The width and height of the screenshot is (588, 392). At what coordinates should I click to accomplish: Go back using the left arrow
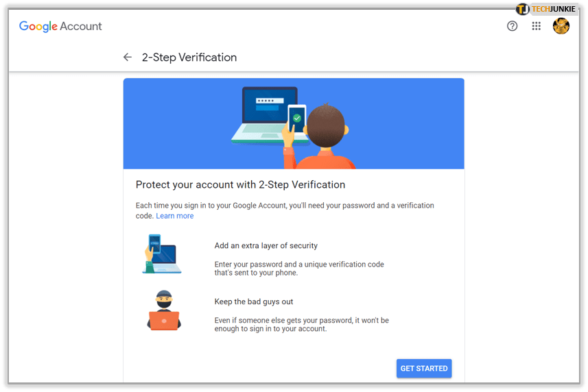[127, 58]
